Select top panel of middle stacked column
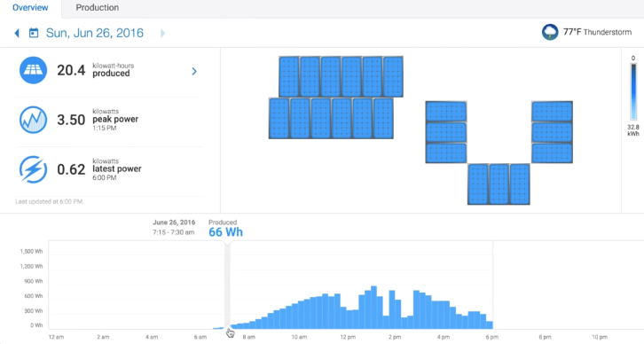644x344 pixels. [x=446, y=111]
